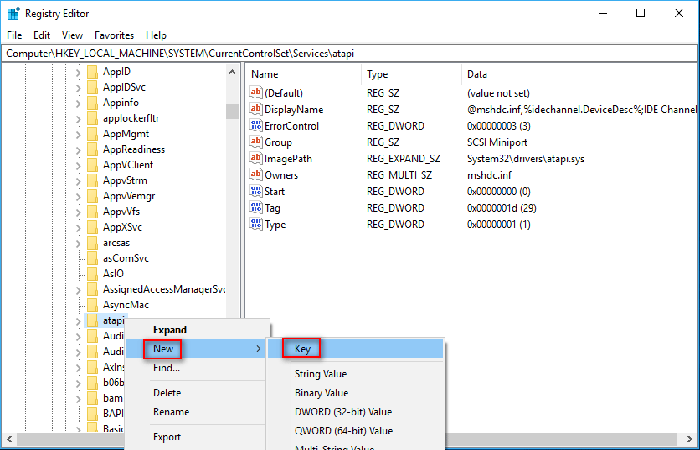Click the asComSvc folder icon
The width and height of the screenshot is (700, 450).
pos(92,258)
